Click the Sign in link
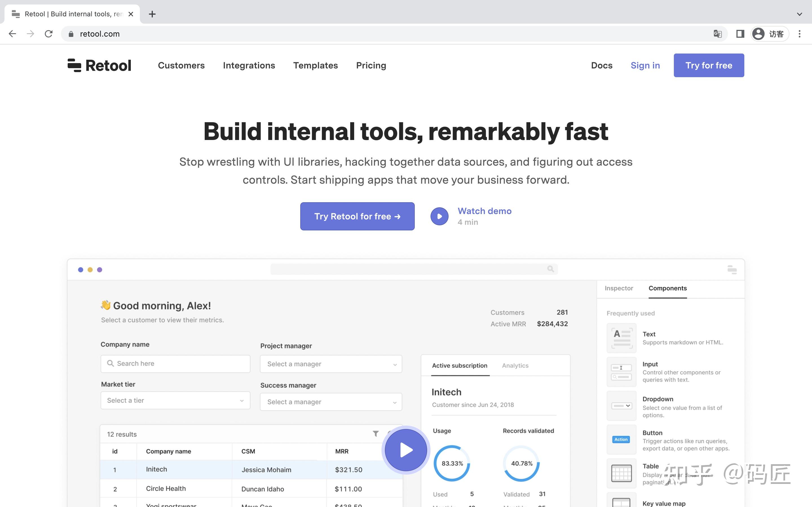Screen dimensions: 812x507 coord(645,65)
